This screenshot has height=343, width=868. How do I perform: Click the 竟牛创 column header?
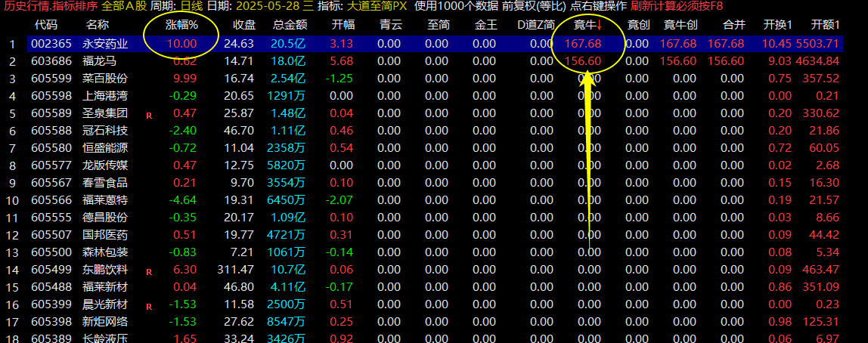680,25
